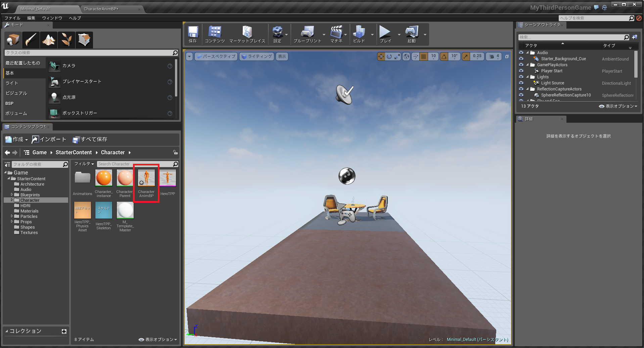The width and height of the screenshot is (644, 348).
Task: Click the camera speed icon in viewport
Action: pos(492,56)
